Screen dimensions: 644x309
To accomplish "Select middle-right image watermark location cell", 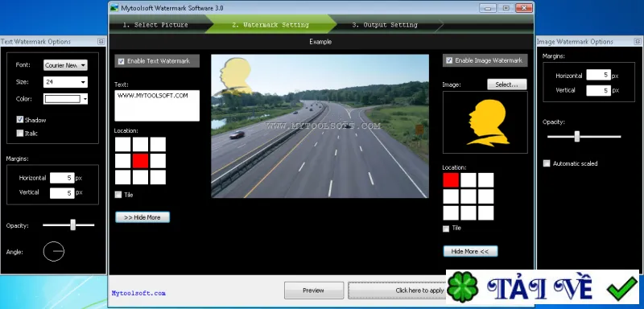I will tap(486, 196).
